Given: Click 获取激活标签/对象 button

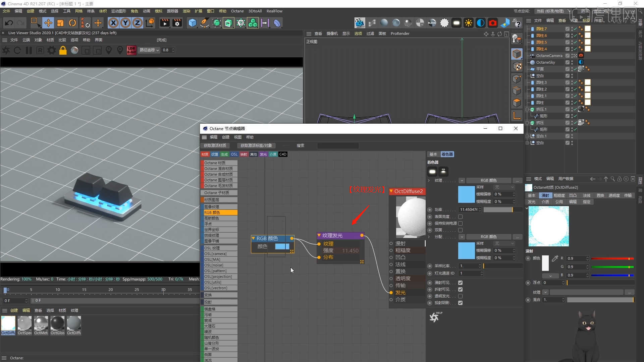Looking at the screenshot, I should pyautogui.click(x=256, y=145).
